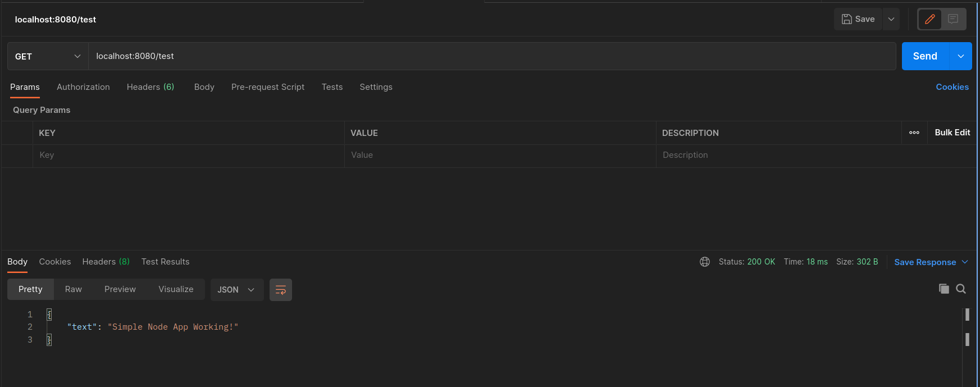980x387 pixels.
Task: Switch response view to Preview
Action: pos(120,289)
